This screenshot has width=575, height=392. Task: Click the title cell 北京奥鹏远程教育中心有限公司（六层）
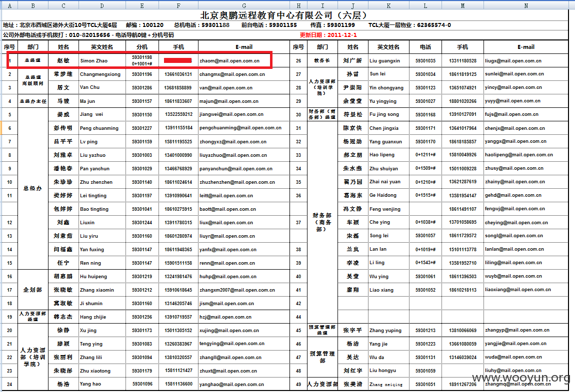(284, 15)
